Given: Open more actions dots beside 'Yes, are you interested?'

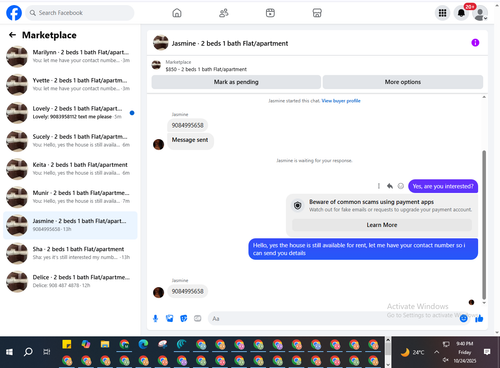Looking at the screenshot, I should point(378,186).
